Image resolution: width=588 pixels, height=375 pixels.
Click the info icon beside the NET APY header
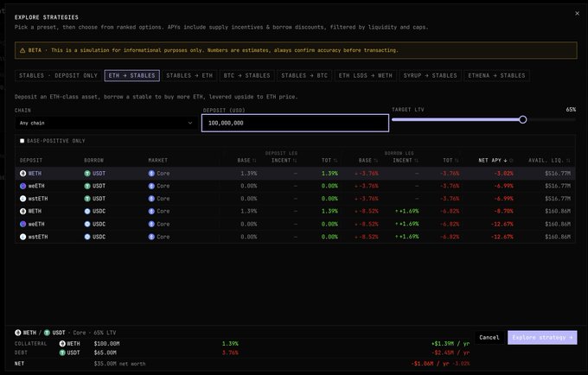(511, 161)
